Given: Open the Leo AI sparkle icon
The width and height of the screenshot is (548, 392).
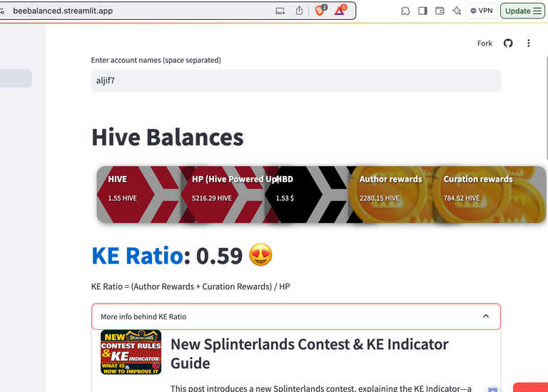Looking at the screenshot, I should coord(457,11).
